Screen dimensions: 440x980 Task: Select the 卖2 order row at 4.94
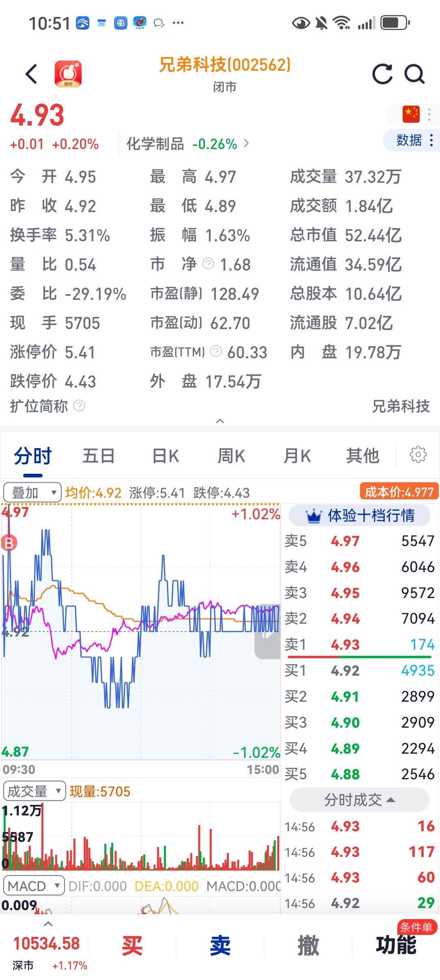(360, 618)
